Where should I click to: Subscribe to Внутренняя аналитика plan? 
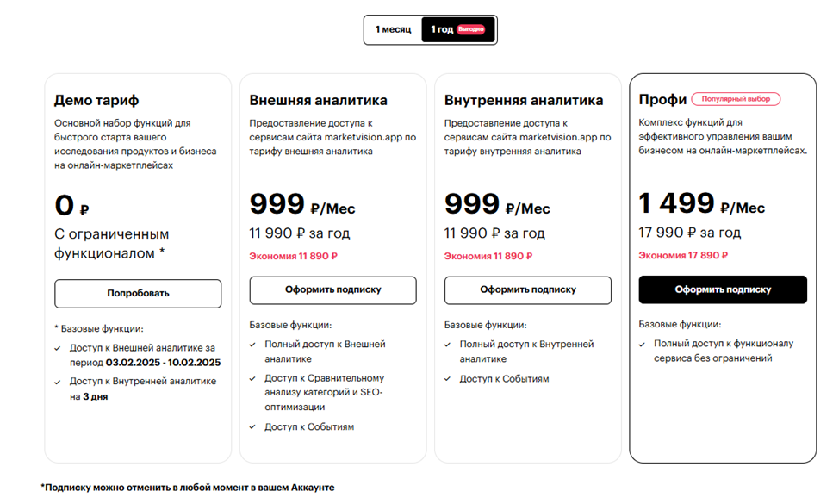click(x=527, y=290)
